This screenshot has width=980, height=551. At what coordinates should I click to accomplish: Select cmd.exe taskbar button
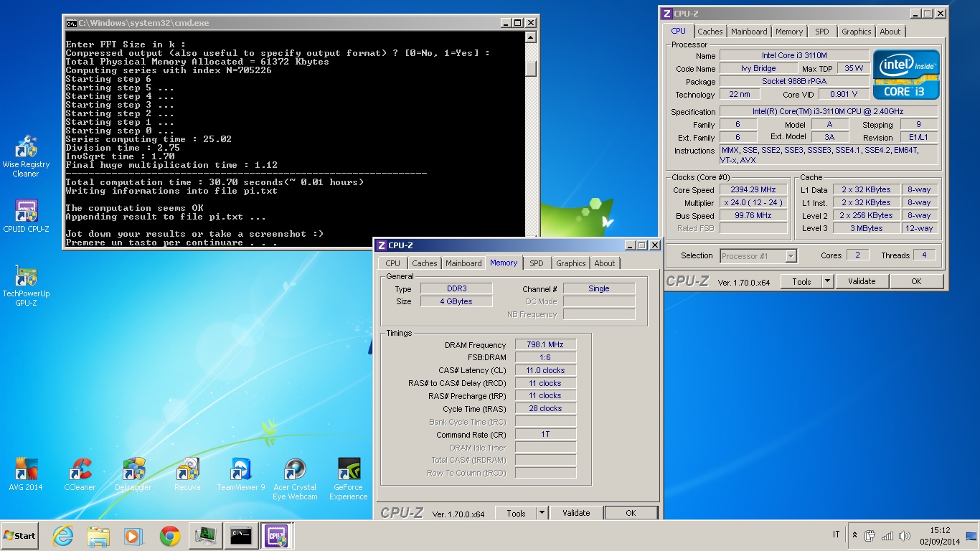(x=241, y=536)
